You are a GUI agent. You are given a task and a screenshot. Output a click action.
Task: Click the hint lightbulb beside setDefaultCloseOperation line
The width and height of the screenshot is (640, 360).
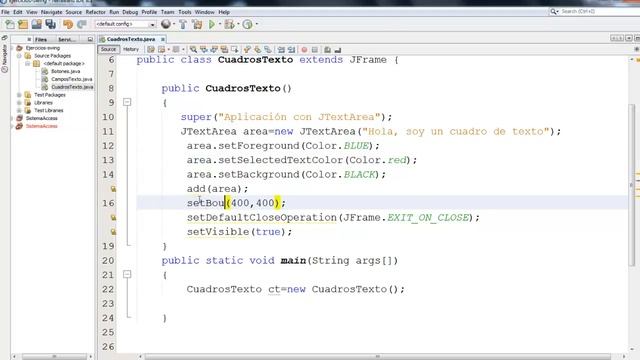point(113,218)
